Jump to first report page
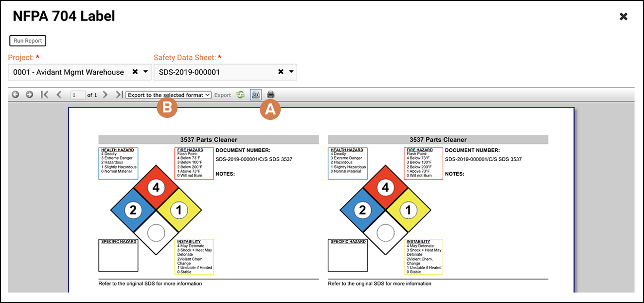Viewport: 644px width, 303px height. (44, 95)
